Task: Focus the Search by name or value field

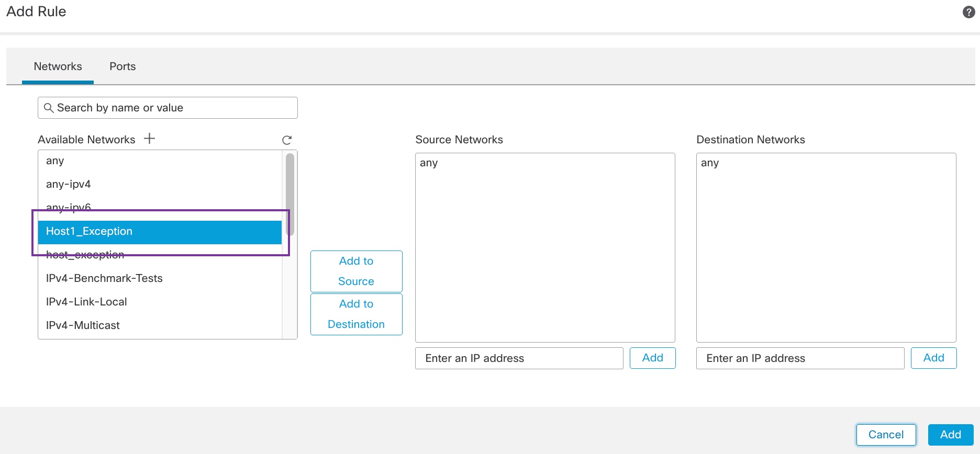Action: (x=173, y=108)
